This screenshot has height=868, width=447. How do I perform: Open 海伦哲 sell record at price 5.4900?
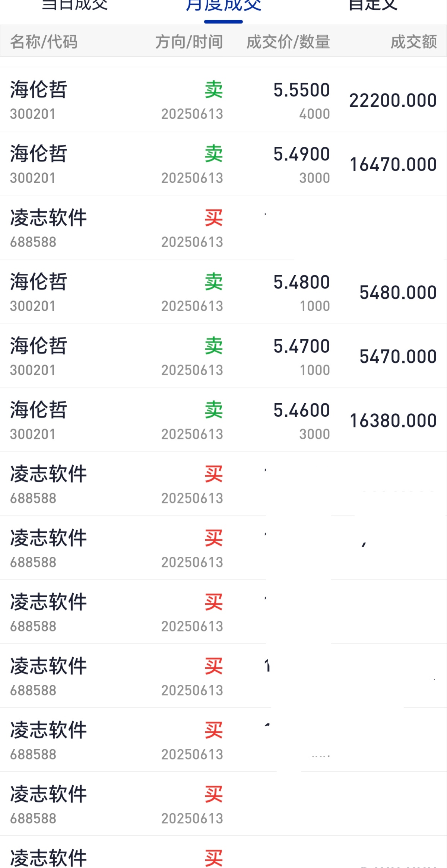coord(223,163)
